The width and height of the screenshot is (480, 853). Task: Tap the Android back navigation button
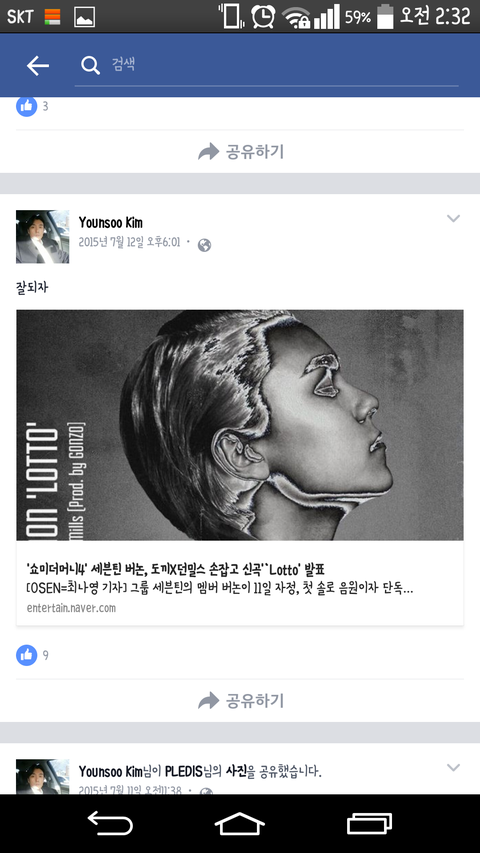pyautogui.click(x=110, y=823)
